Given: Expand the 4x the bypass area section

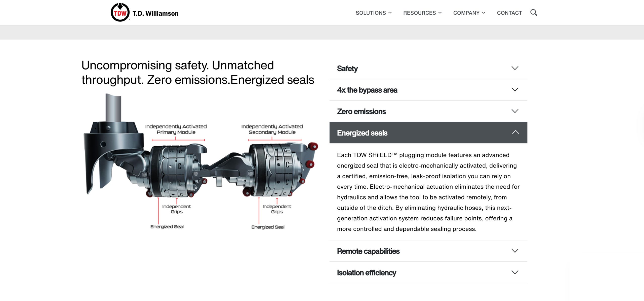Looking at the screenshot, I should [428, 90].
